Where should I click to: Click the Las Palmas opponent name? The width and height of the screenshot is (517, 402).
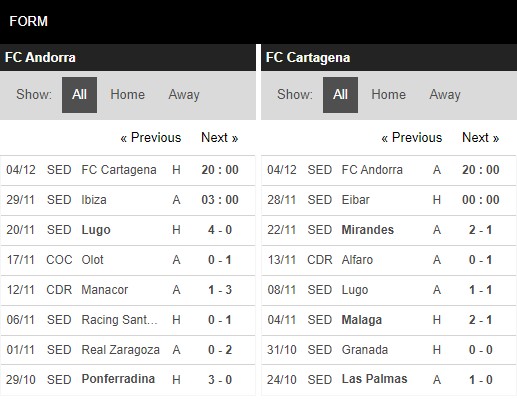374,379
